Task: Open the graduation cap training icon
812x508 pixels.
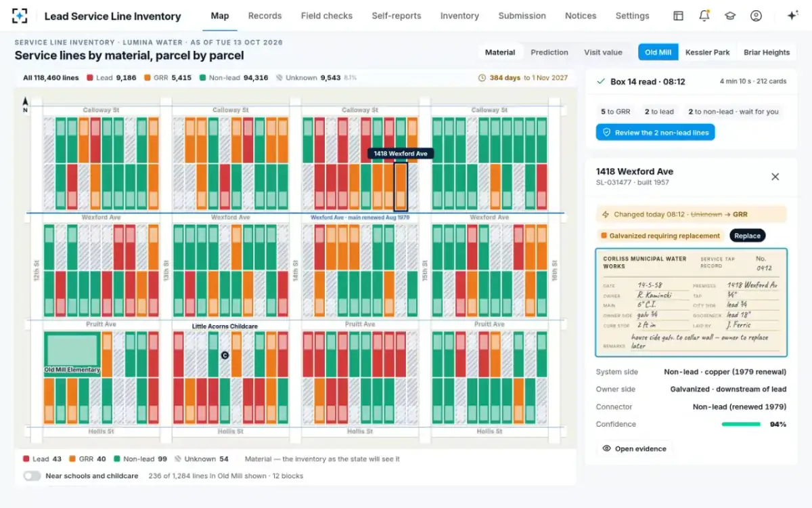Action: tap(730, 16)
